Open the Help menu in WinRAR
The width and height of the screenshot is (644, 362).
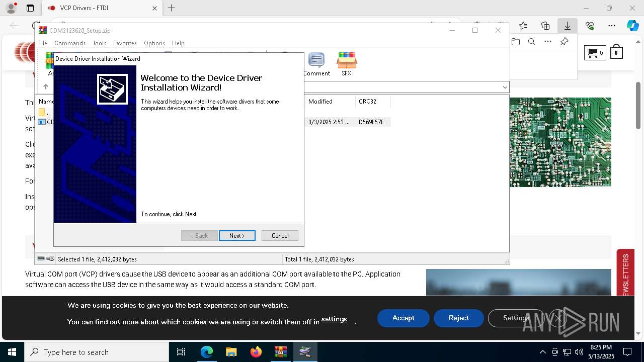(x=178, y=43)
